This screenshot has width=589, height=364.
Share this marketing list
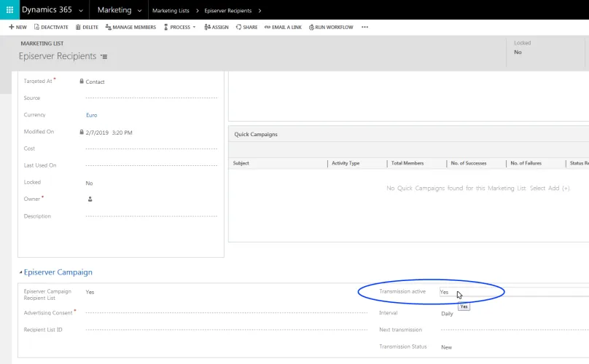tap(246, 27)
